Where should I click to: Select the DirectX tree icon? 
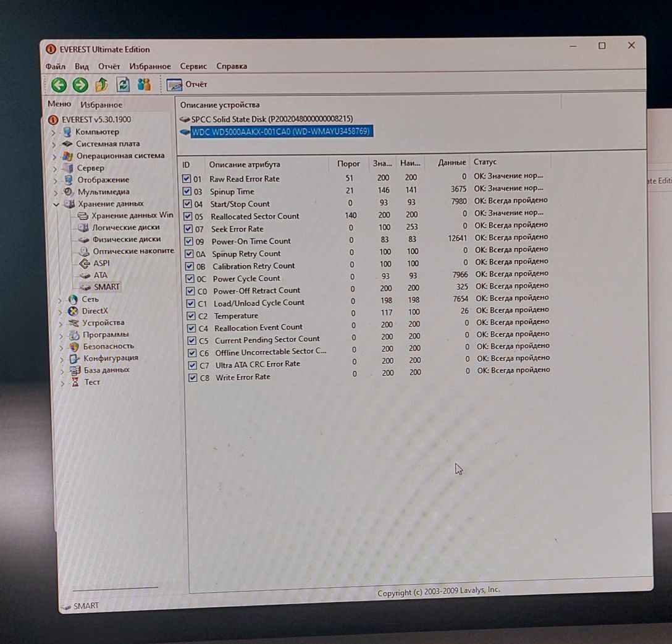click(73, 311)
